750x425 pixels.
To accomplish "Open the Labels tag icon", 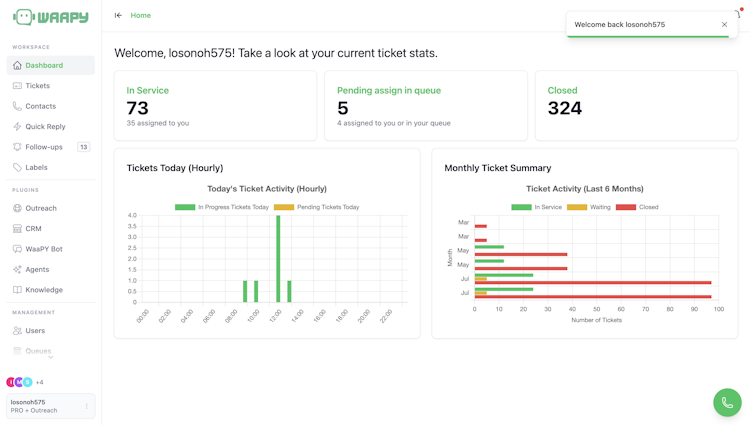I will pyautogui.click(x=17, y=167).
